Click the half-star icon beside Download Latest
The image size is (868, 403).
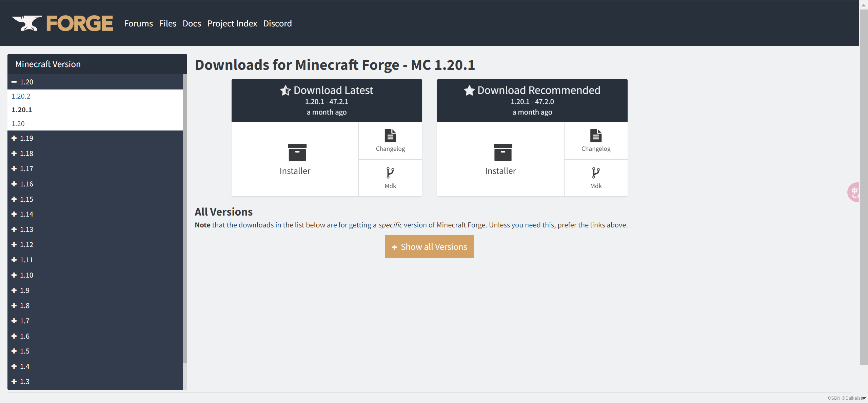[x=285, y=90]
